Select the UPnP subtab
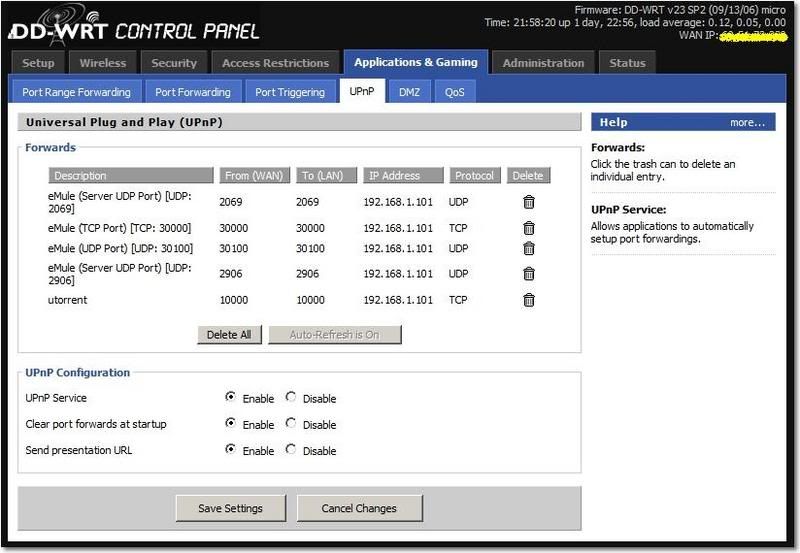Screen dimensions: 800x553 362,91
